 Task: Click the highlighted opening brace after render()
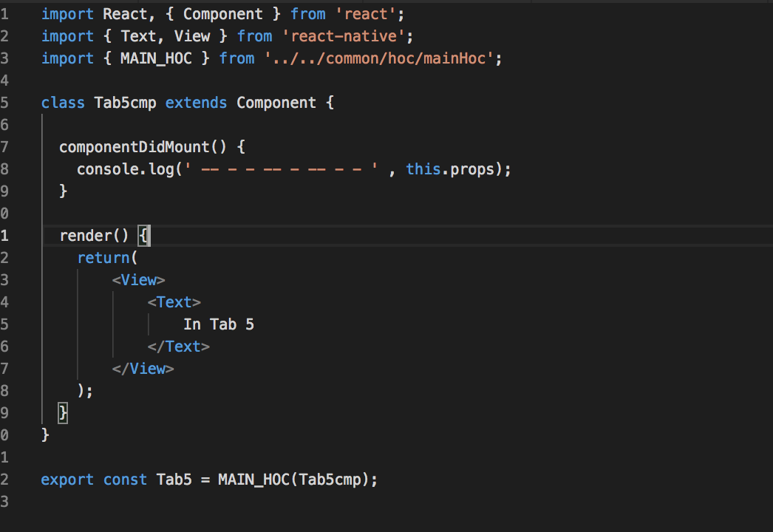pyautogui.click(x=143, y=236)
